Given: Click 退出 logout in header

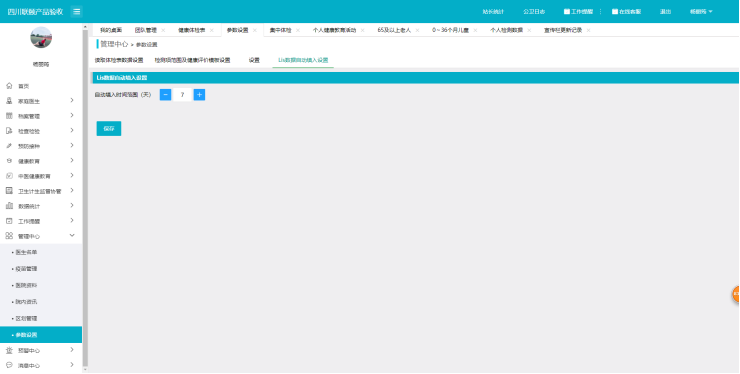Looking at the screenshot, I should (665, 11).
